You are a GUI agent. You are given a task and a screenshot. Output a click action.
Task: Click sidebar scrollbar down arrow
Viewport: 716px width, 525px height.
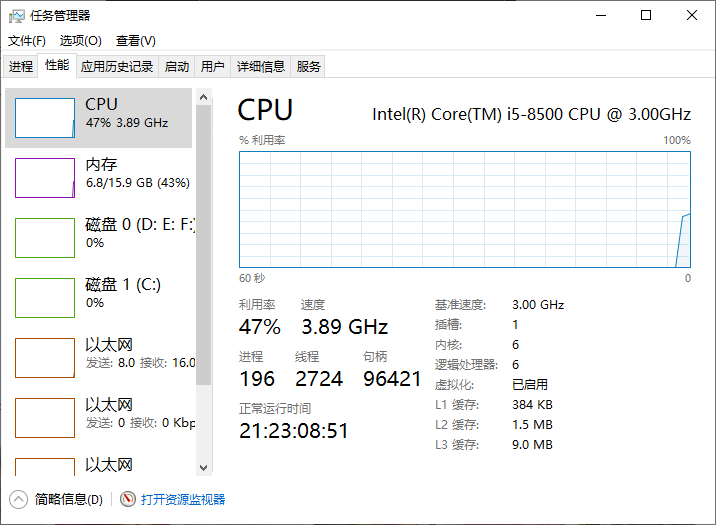click(204, 467)
